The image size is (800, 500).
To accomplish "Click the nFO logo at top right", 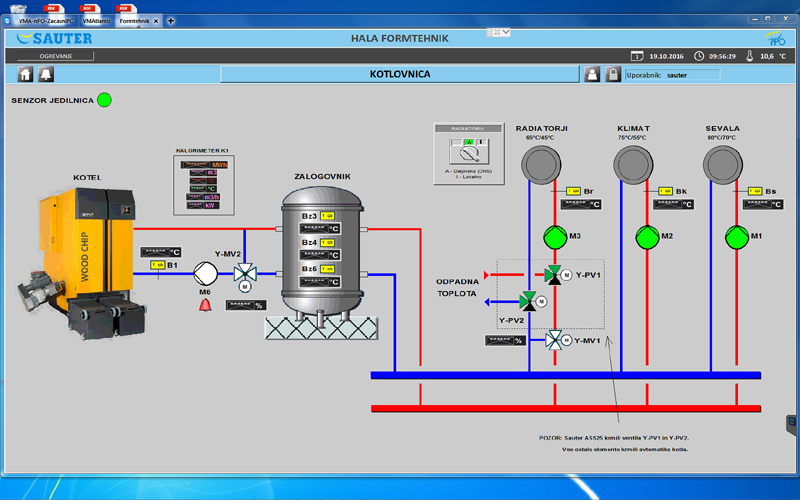I will click(x=776, y=38).
